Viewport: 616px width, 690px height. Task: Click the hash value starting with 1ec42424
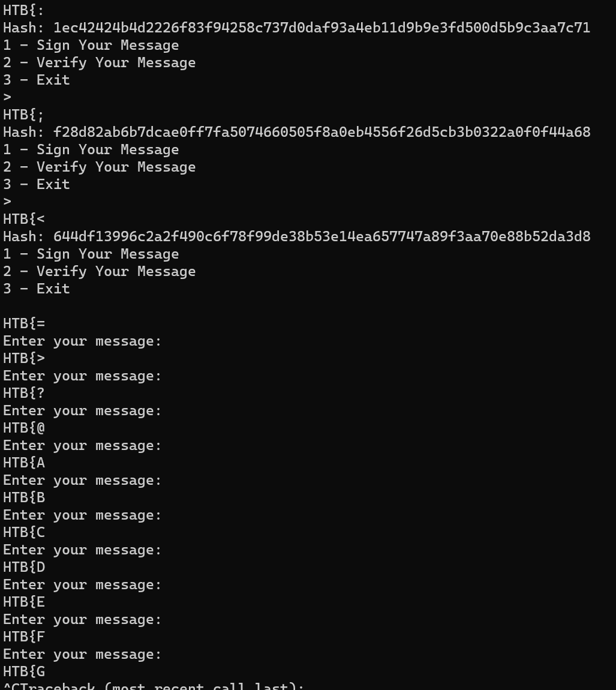click(x=321, y=28)
